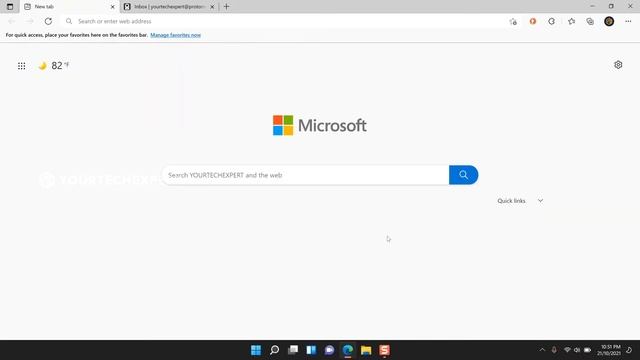Open the Settings and more ellipsis menu

[628, 21]
